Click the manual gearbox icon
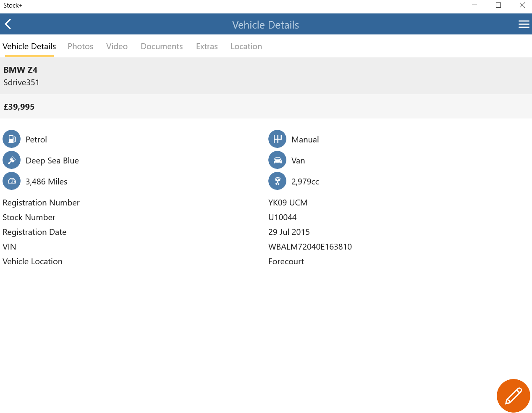This screenshot has height=413, width=532. point(278,139)
